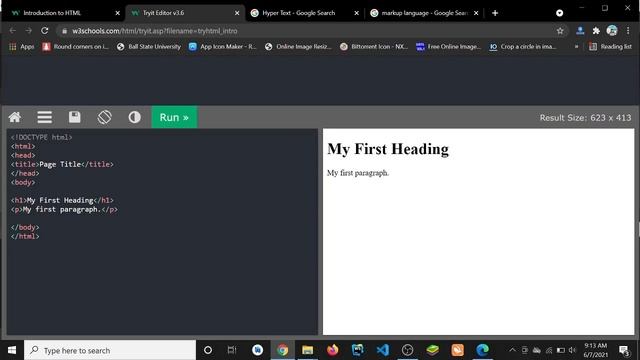Open Ball State University bookmark
The height and width of the screenshot is (360, 640).
pyautogui.click(x=149, y=47)
